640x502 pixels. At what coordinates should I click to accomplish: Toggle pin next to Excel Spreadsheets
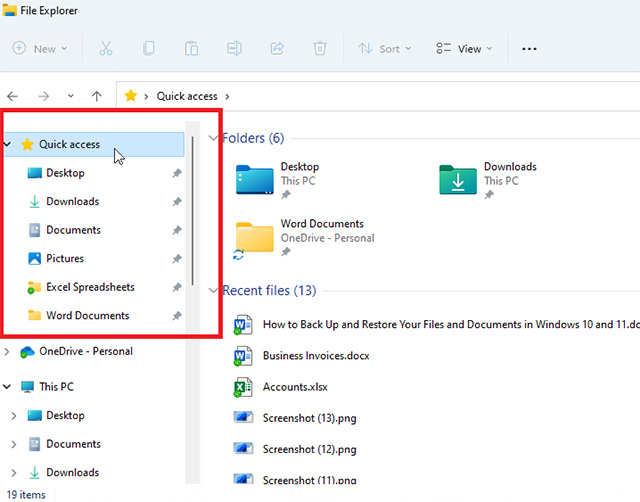tap(176, 287)
